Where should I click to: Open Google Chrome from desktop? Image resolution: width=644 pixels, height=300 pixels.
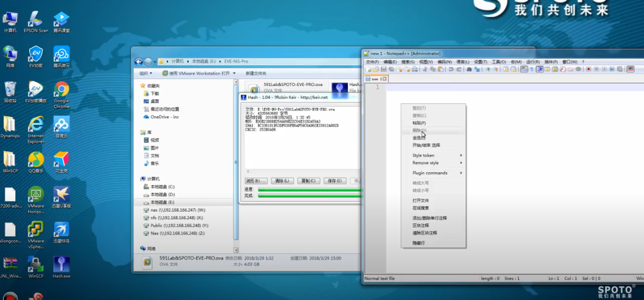pyautogui.click(x=62, y=94)
